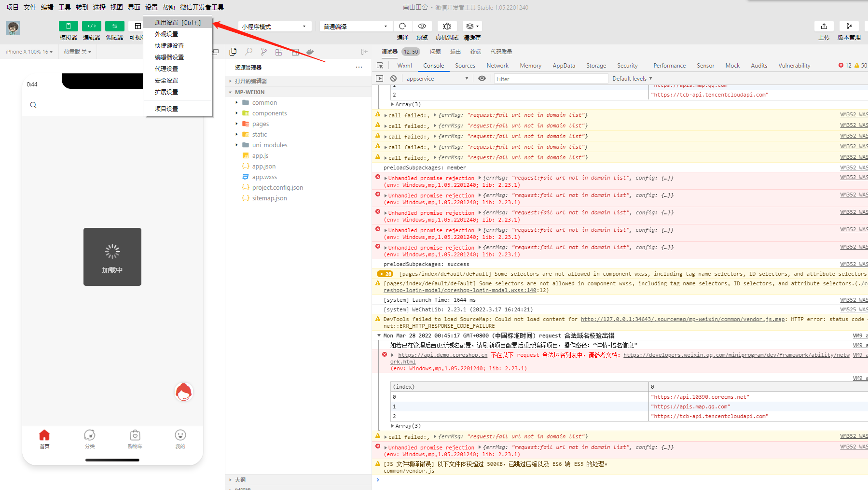Toggle the 模拟器 simulator panel button

69,26
